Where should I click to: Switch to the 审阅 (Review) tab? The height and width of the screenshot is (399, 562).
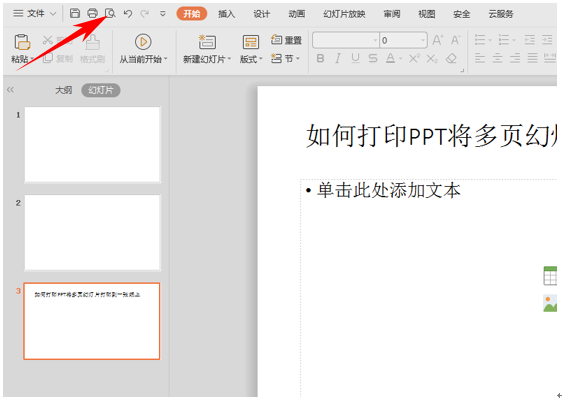(x=391, y=14)
